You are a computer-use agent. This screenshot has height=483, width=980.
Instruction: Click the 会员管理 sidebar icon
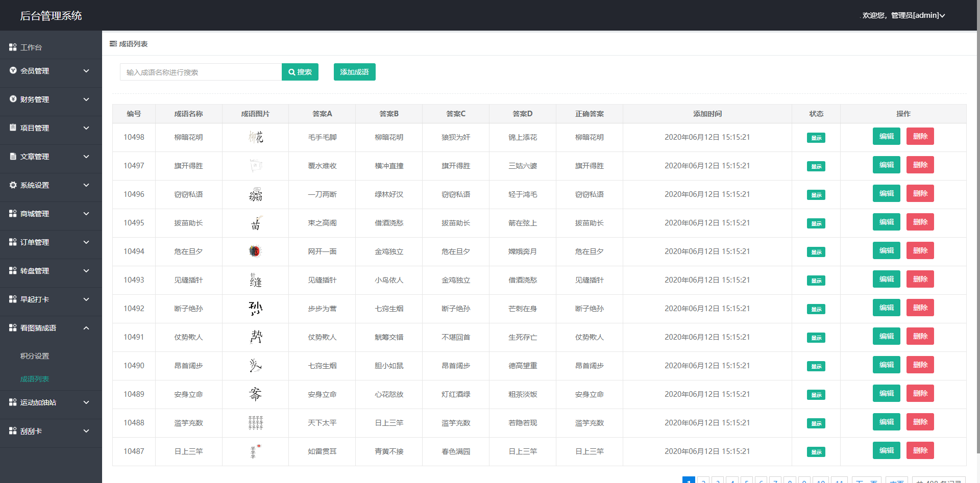coord(13,70)
